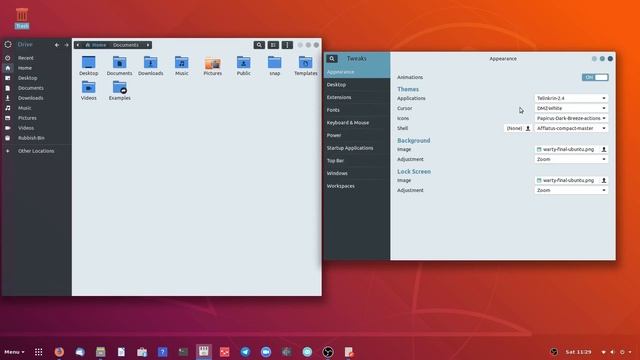Open the Icons theme dropdown
This screenshot has height=360, width=640.
(571, 118)
